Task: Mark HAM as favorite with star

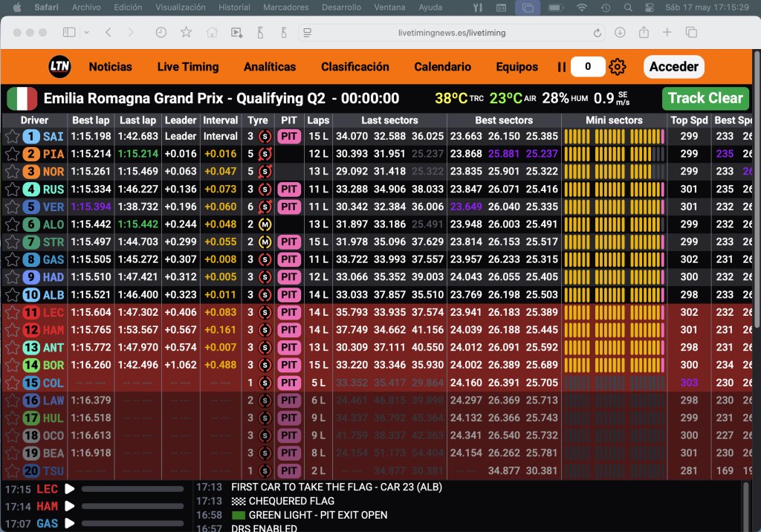Action: (x=12, y=330)
